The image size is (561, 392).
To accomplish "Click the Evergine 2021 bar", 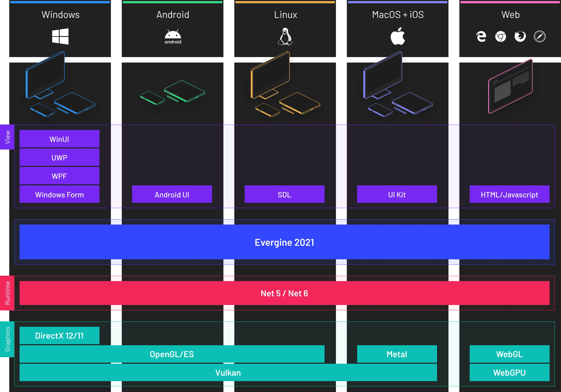I will click(x=284, y=242).
